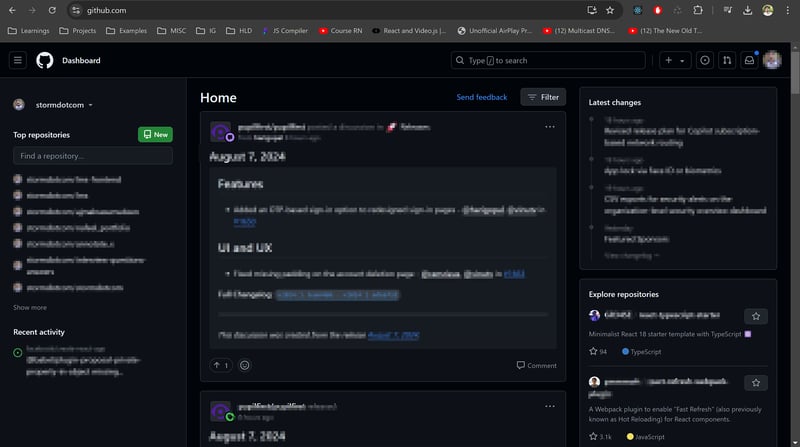This screenshot has width=800, height=447.
Task: Star the react-typescript-starter repository
Action: point(756,316)
